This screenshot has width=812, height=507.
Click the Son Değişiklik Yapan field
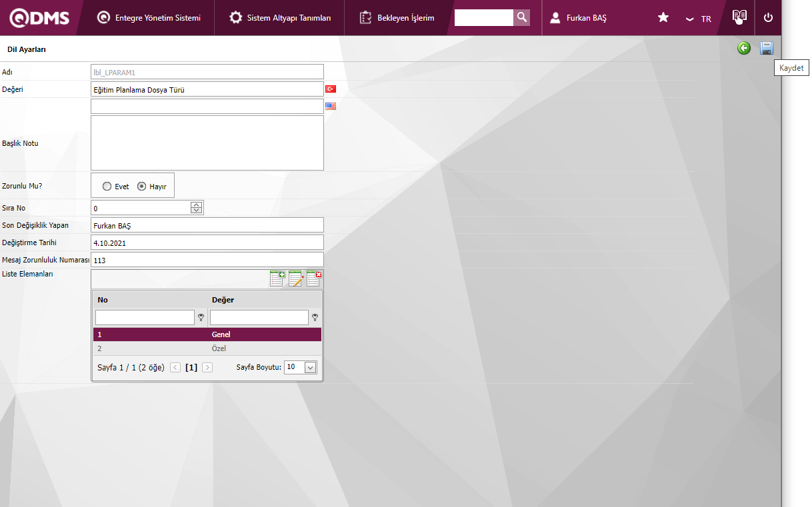coord(207,225)
